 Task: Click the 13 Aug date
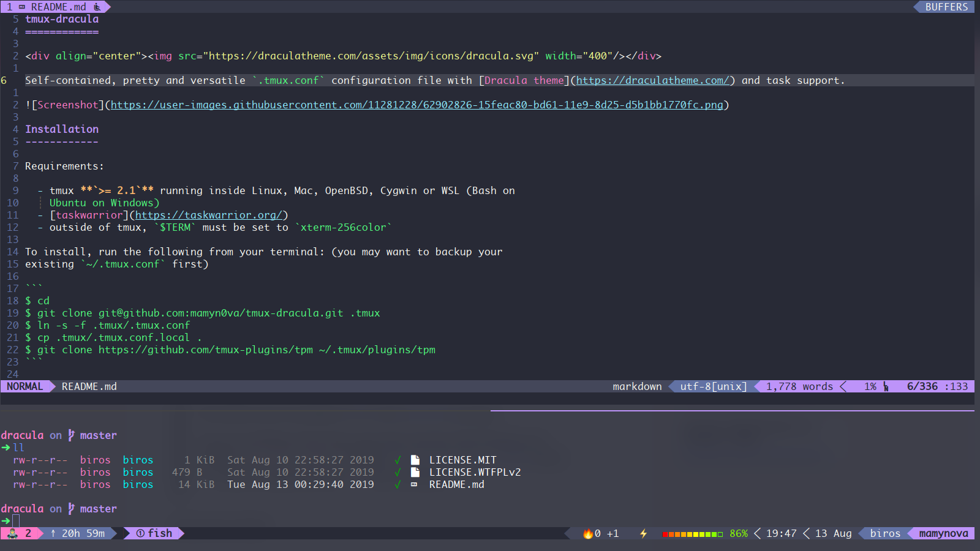click(x=833, y=533)
